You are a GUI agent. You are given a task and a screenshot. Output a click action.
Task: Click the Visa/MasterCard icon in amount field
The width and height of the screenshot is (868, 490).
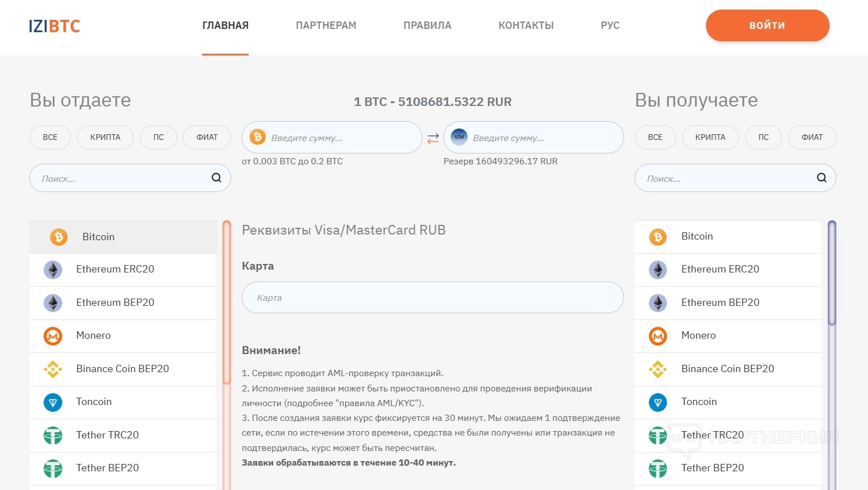coord(459,137)
